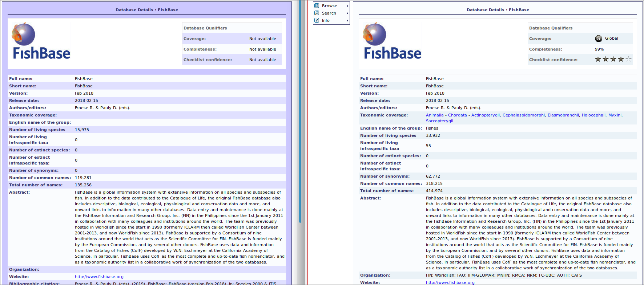Select common names count 119,281
This screenshot has width=644, height=285.
coord(83,178)
